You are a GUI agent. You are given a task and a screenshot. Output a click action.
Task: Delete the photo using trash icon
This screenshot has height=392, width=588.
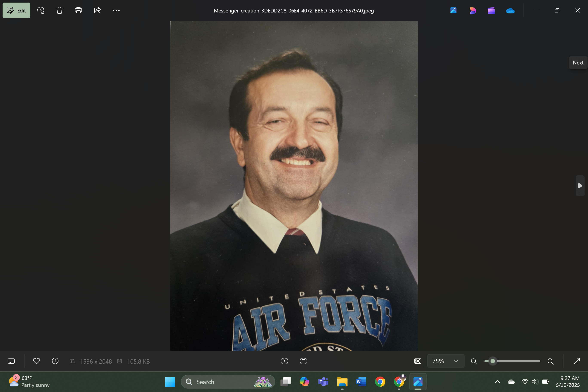click(x=60, y=10)
